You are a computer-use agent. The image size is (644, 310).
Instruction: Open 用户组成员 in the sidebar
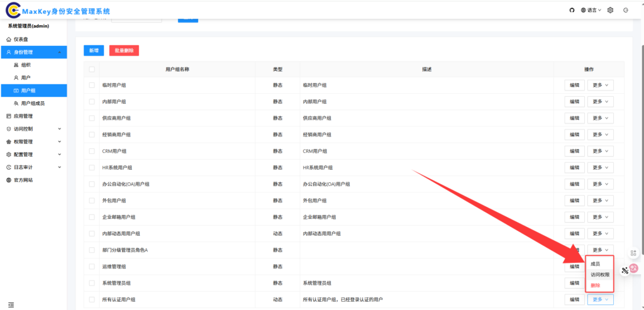33,103
